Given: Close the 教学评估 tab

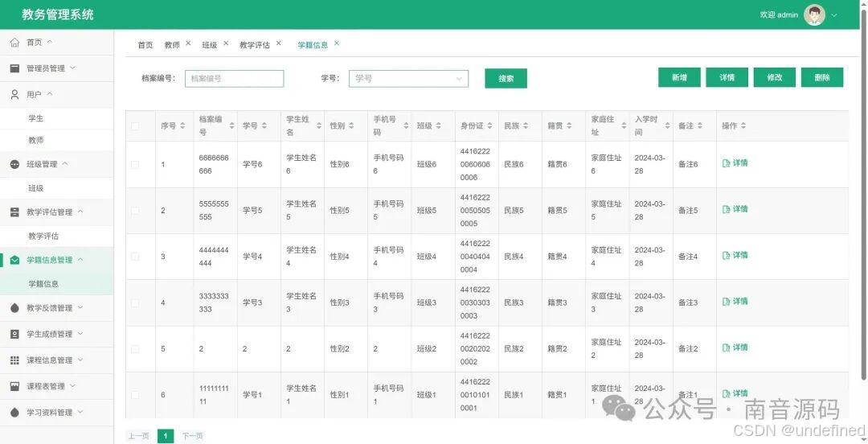Looking at the screenshot, I should (x=278, y=43).
